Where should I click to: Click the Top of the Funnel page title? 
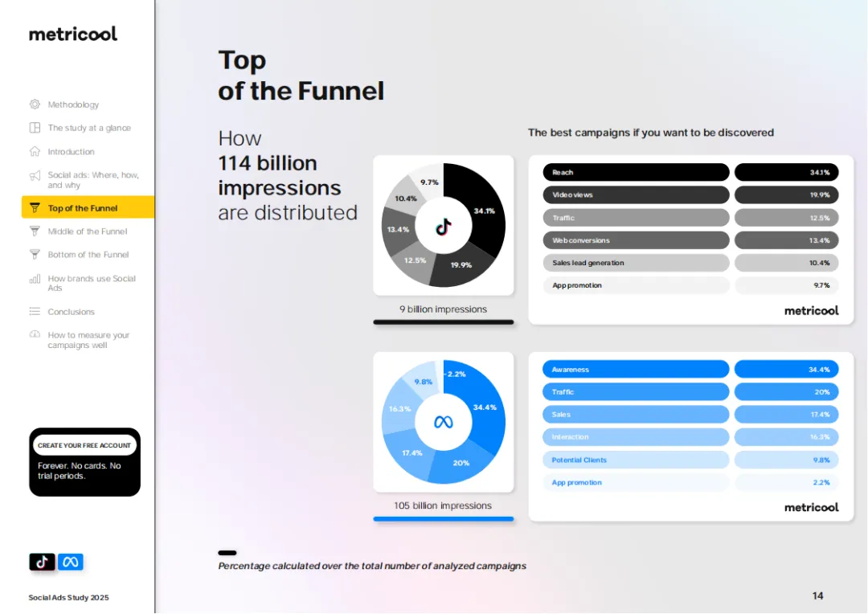tap(301, 76)
